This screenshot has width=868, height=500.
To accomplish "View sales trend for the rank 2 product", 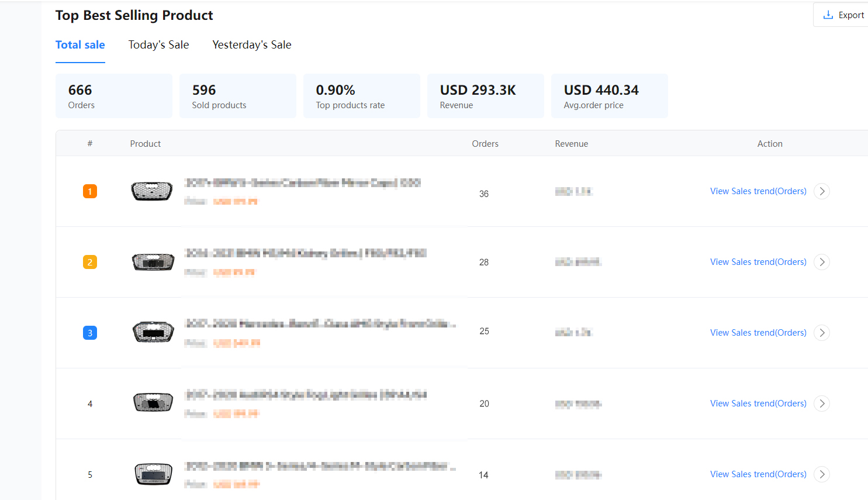I will 758,262.
